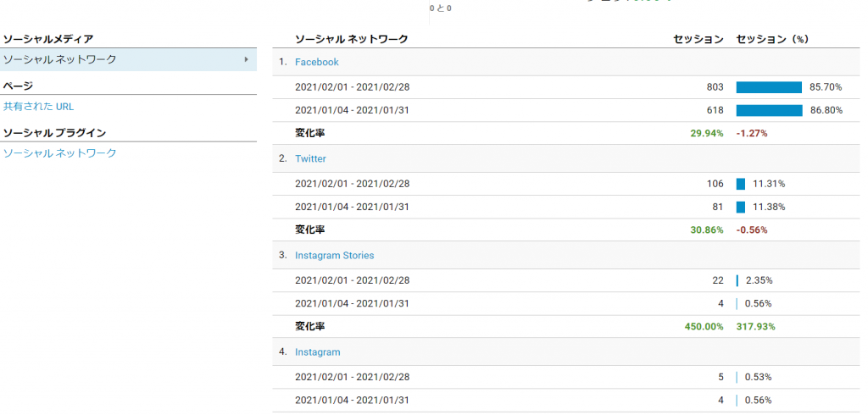Click Instagram Stories 変化率 label

click(x=310, y=326)
